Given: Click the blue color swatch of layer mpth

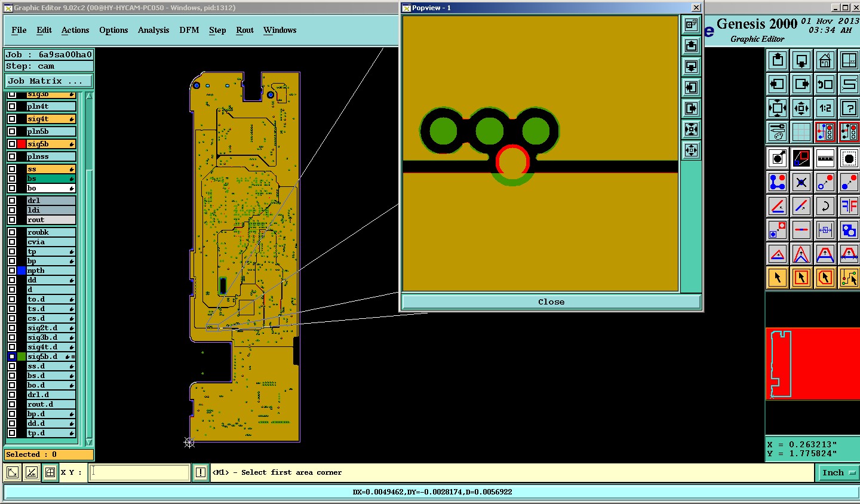Looking at the screenshot, I should (x=21, y=271).
